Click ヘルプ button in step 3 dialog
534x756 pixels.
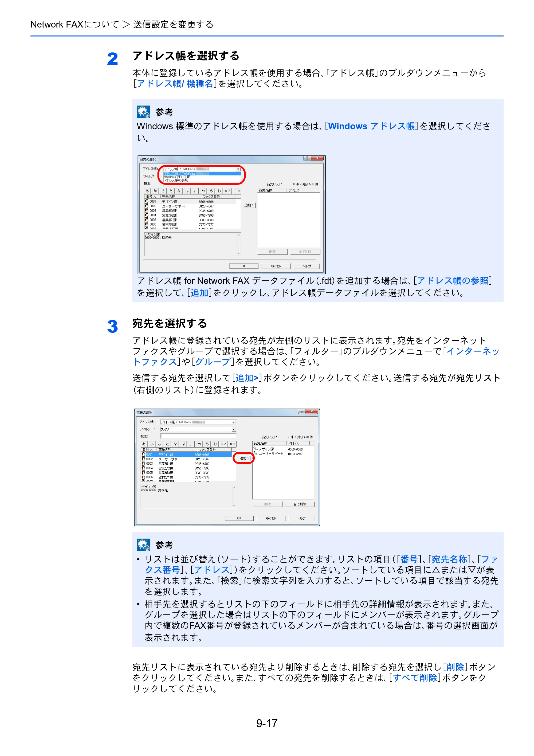[x=301, y=518]
